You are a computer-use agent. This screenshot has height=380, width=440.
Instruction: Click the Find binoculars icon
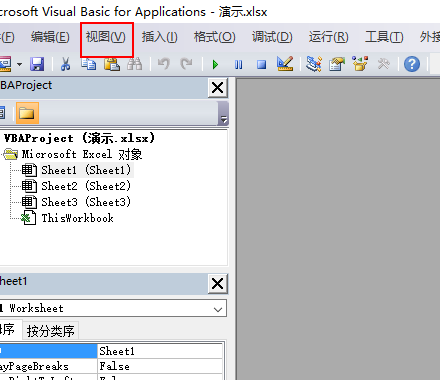[135, 64]
